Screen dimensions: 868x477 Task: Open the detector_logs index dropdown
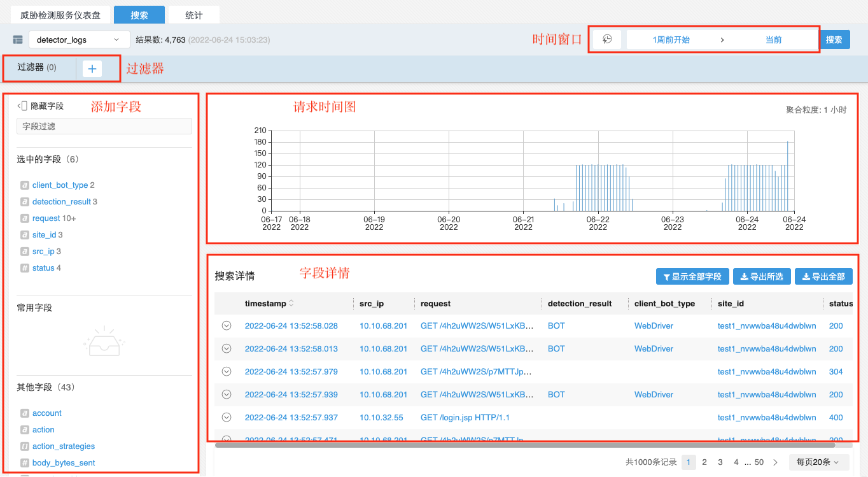(80, 39)
